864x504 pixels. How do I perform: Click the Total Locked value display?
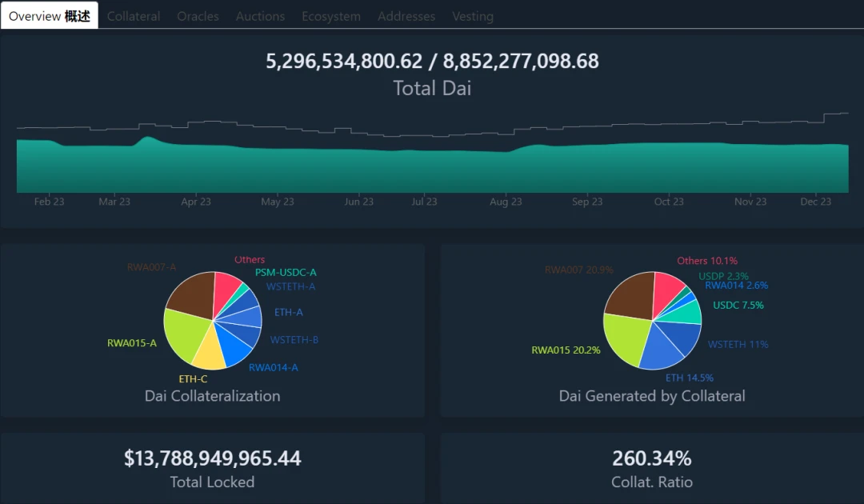212,458
